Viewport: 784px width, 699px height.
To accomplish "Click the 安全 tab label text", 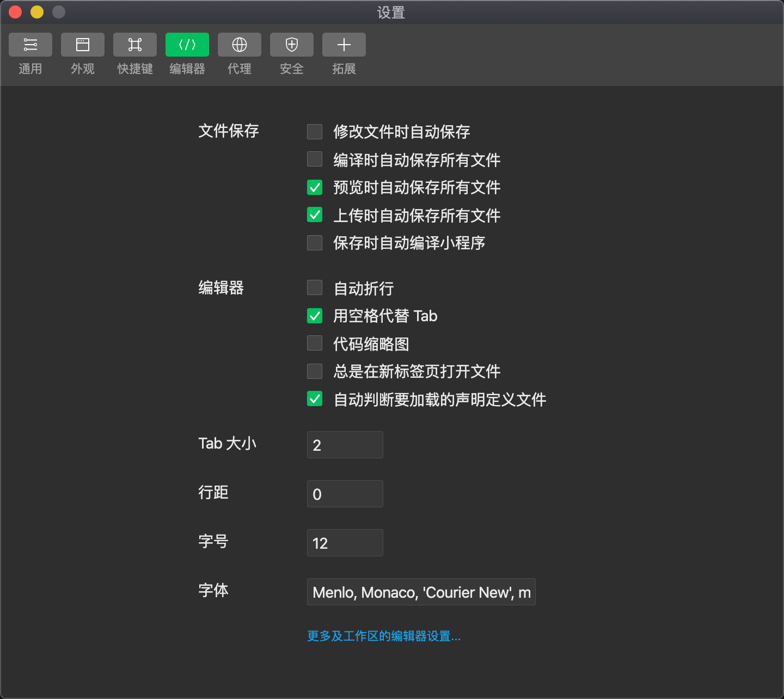I will [x=292, y=69].
